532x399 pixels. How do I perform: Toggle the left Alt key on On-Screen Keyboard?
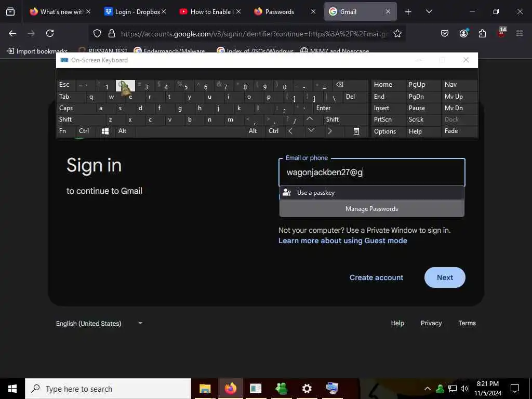(125, 131)
